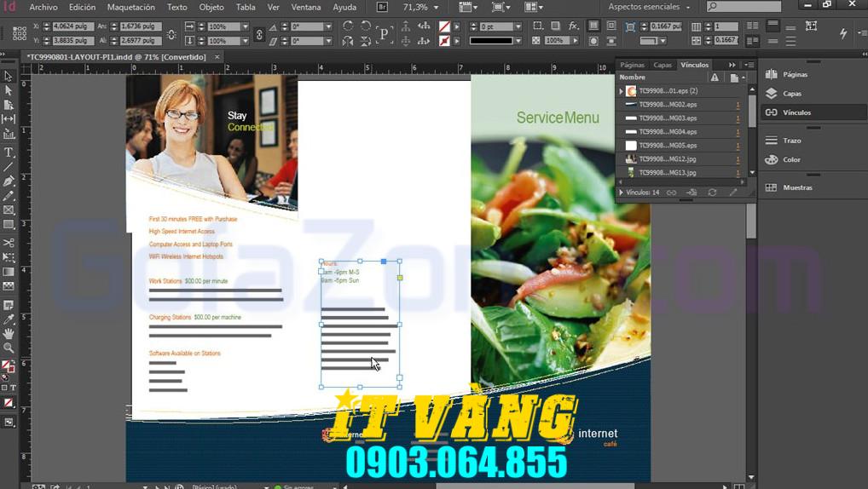Image resolution: width=868 pixels, height=489 pixels.
Task: Toggle constrain scaling proportions chain
Action: pos(258,34)
